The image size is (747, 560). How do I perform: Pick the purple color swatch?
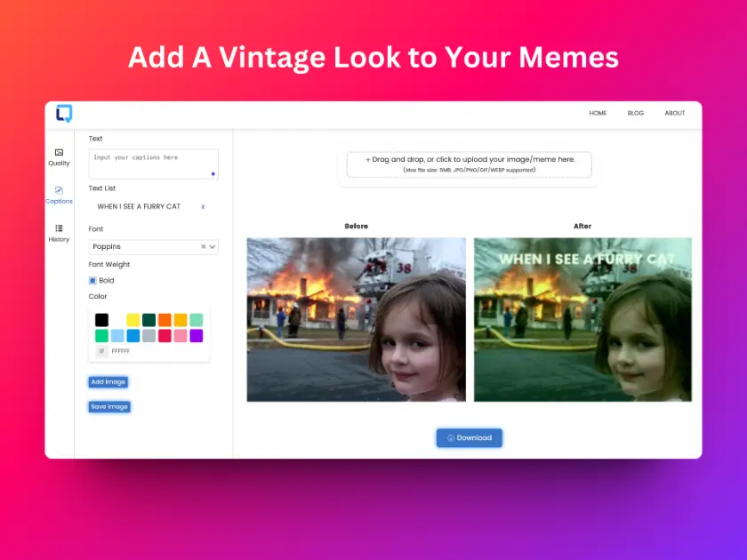(x=197, y=335)
